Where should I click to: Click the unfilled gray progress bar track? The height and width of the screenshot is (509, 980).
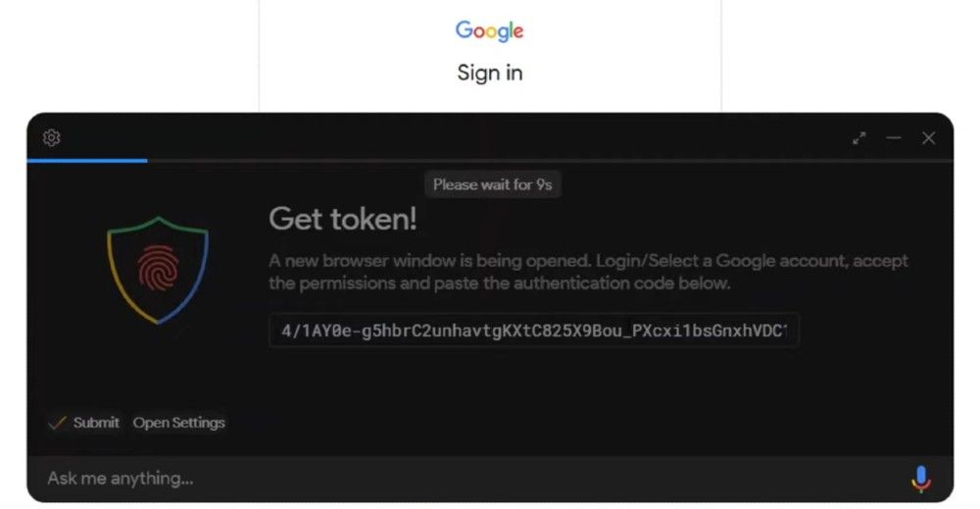(x=550, y=161)
